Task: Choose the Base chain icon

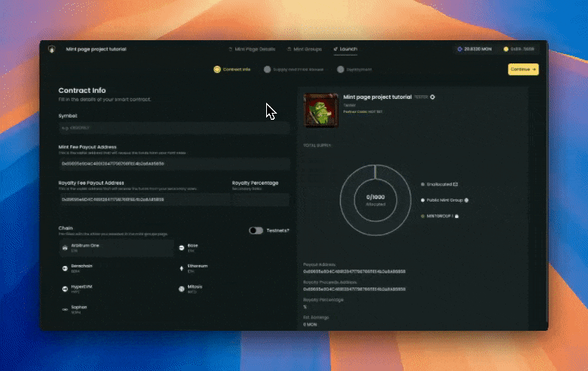Action: click(182, 247)
